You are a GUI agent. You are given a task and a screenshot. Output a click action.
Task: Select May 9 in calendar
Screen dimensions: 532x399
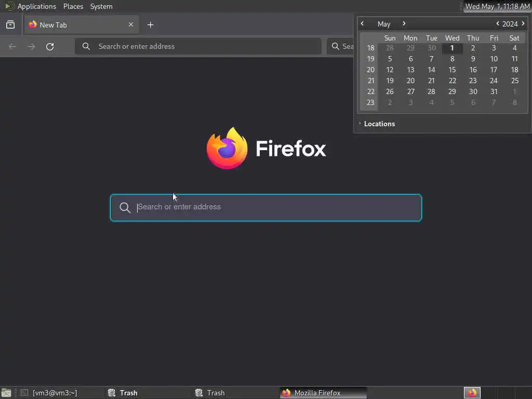[x=473, y=59]
